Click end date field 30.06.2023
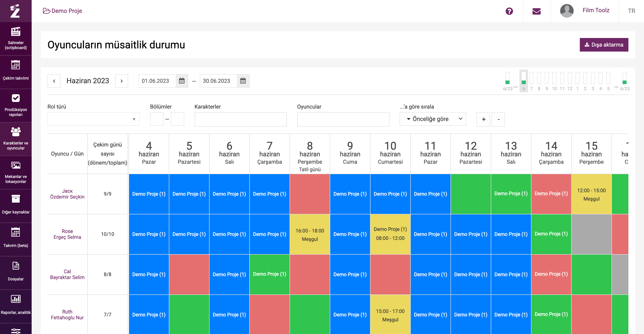 coord(218,81)
